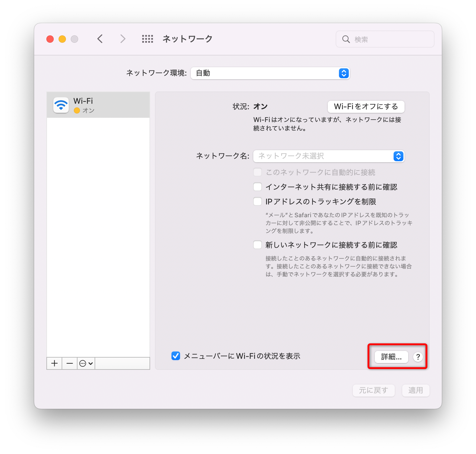Image resolution: width=476 pixels, height=454 pixels.
Task: Select the Wi-Fi service in the list
Action: [98, 105]
